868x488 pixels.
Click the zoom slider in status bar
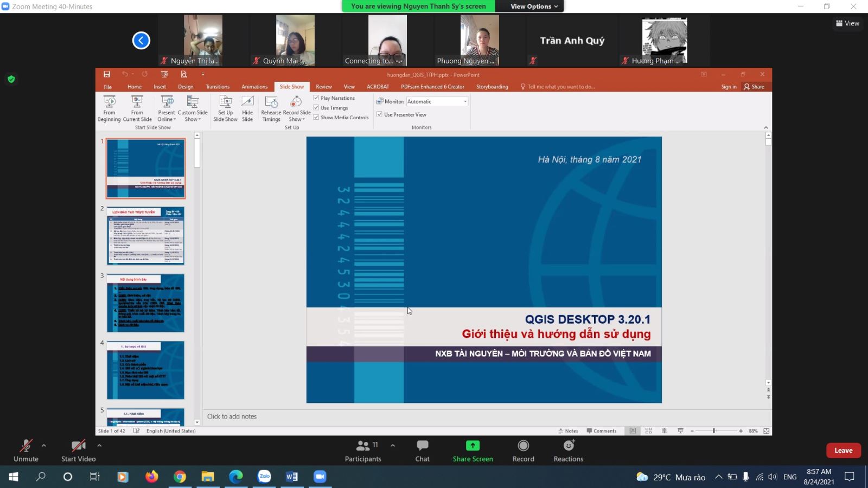[714, 431]
